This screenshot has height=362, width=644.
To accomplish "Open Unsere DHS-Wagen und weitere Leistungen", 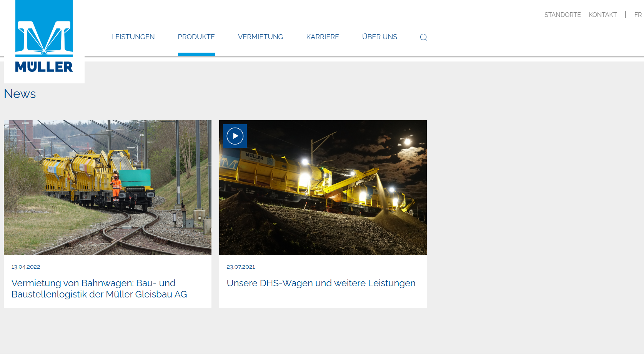I will coord(321,283).
